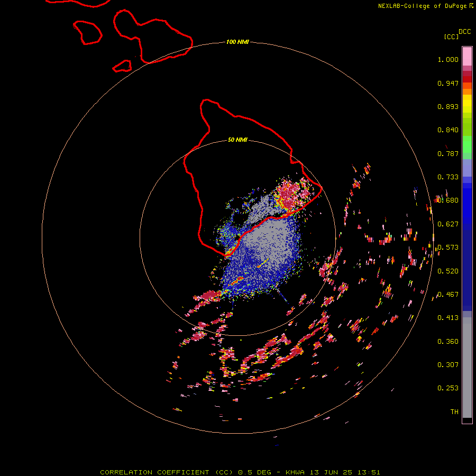The height and width of the screenshot is (476, 476).
Task: Click the 0.5 DEG elevation text
Action: 254,472
